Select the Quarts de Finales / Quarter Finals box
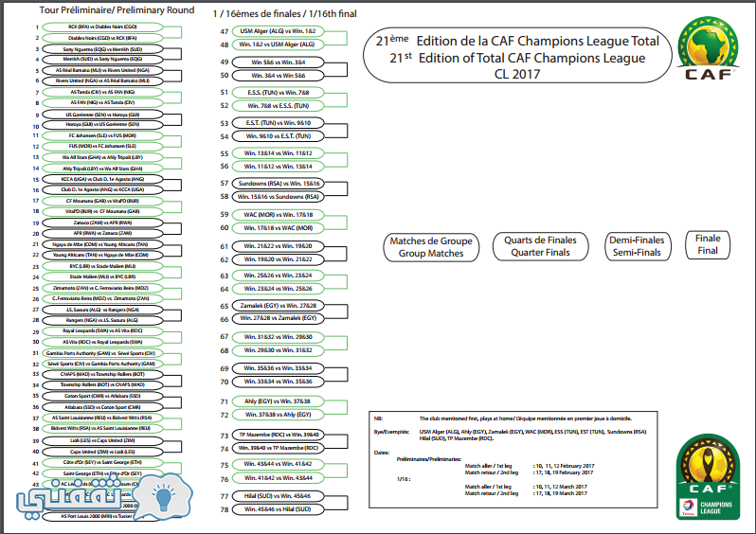 tap(541, 246)
